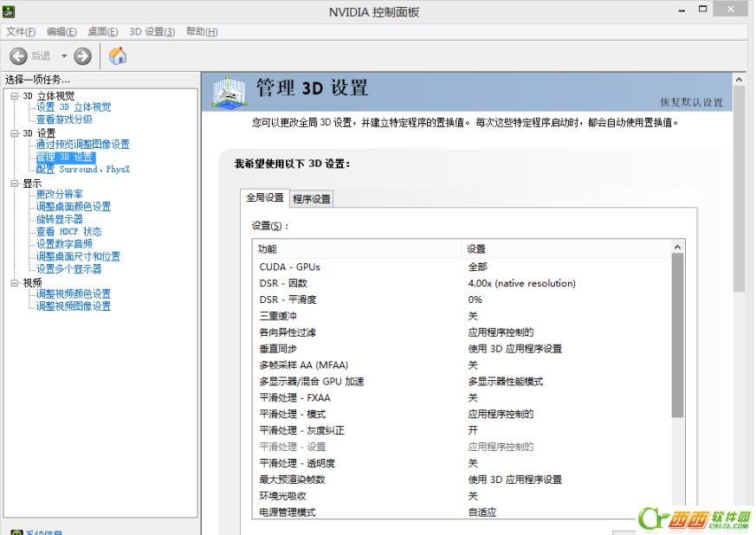The width and height of the screenshot is (756, 535).
Task: Open 调整桌面尺寸和位置 task
Action: (78, 256)
